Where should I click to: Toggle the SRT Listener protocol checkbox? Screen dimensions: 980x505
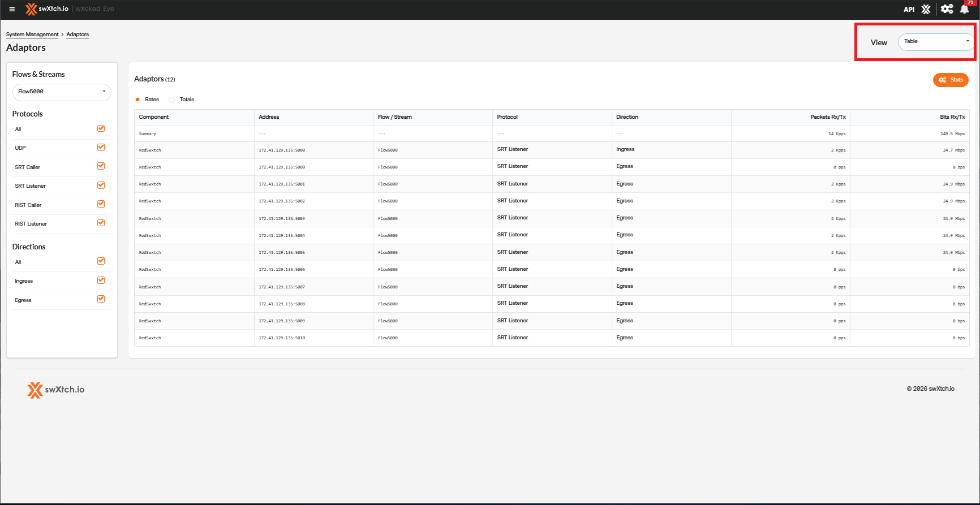[x=101, y=185]
